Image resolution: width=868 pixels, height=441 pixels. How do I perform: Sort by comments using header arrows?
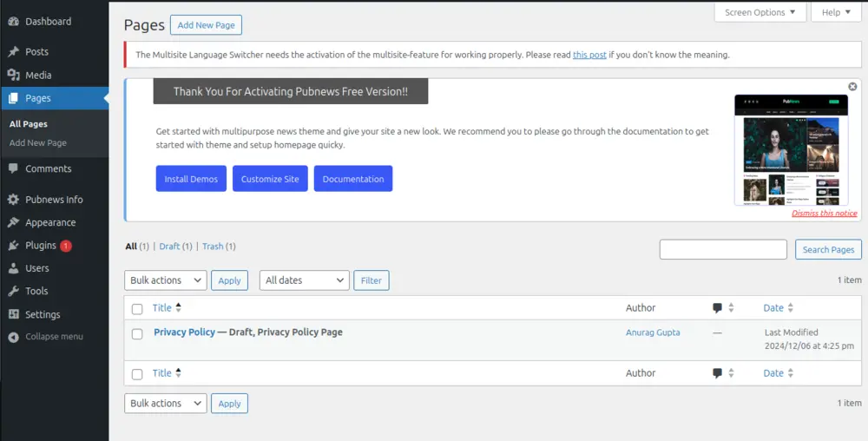click(x=731, y=307)
